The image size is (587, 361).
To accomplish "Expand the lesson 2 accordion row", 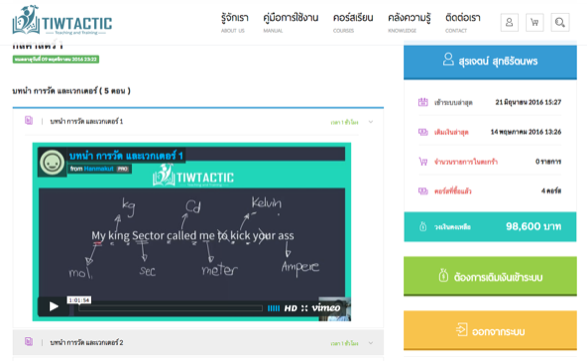I will 198,342.
